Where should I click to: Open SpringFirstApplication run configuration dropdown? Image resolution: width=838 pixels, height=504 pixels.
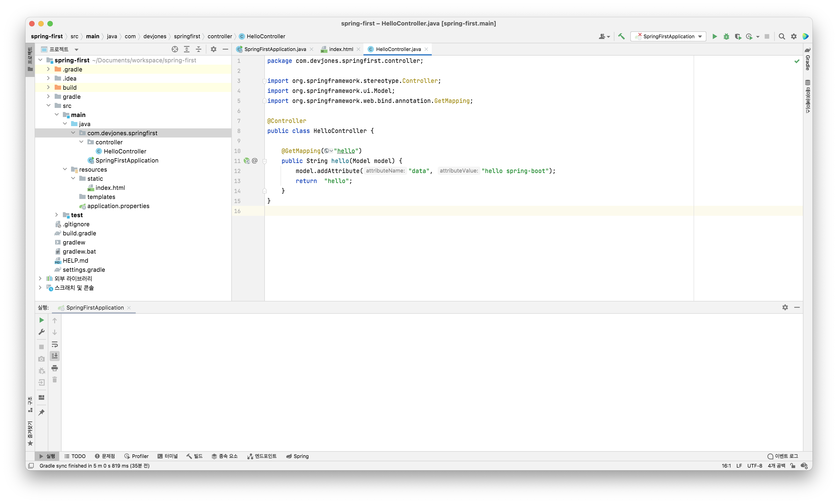click(x=668, y=36)
